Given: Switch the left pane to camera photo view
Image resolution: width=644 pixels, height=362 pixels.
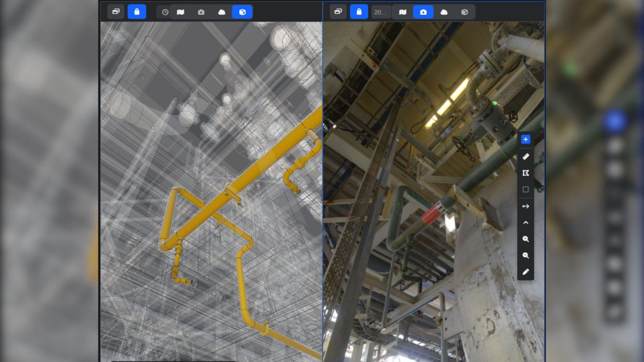Looking at the screenshot, I should tap(201, 12).
